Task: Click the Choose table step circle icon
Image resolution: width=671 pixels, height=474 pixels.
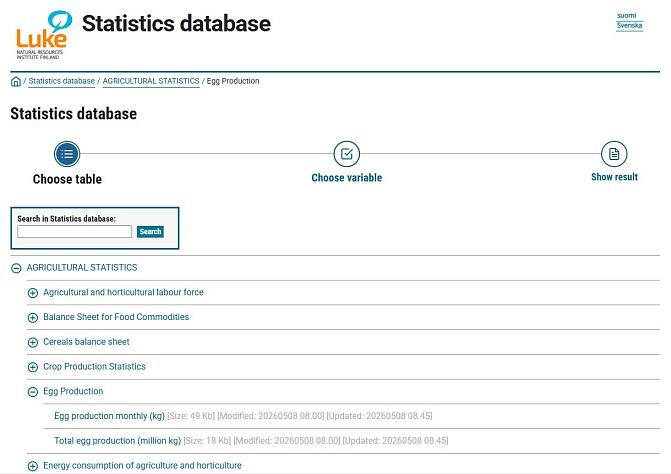Action: click(x=67, y=154)
